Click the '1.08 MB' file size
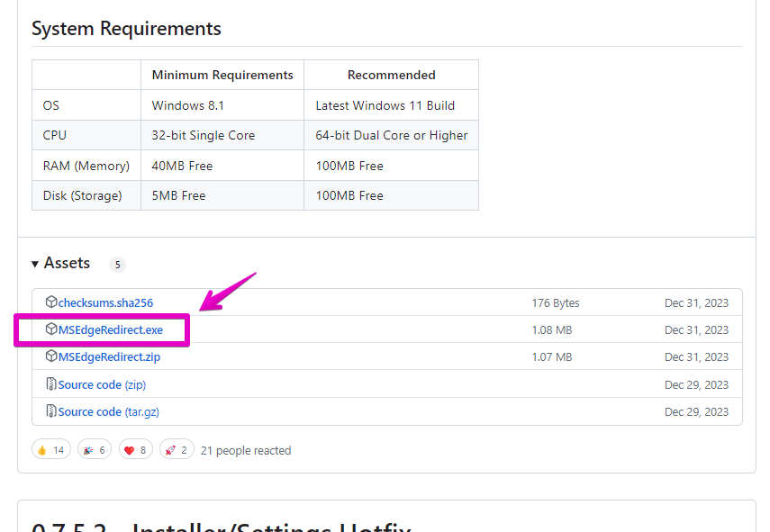Screen dimensions: 770x532 coord(552,329)
